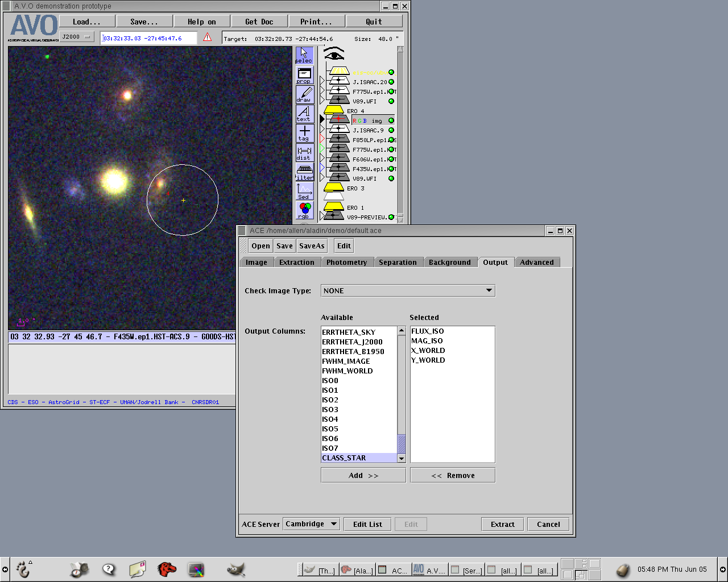Toggle the triangle next to F850LP plane
728x582 pixels.
coord(322,139)
